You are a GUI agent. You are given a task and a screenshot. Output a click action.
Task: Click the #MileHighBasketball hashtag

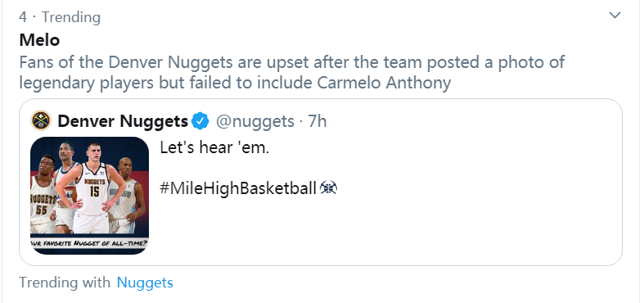[238, 188]
